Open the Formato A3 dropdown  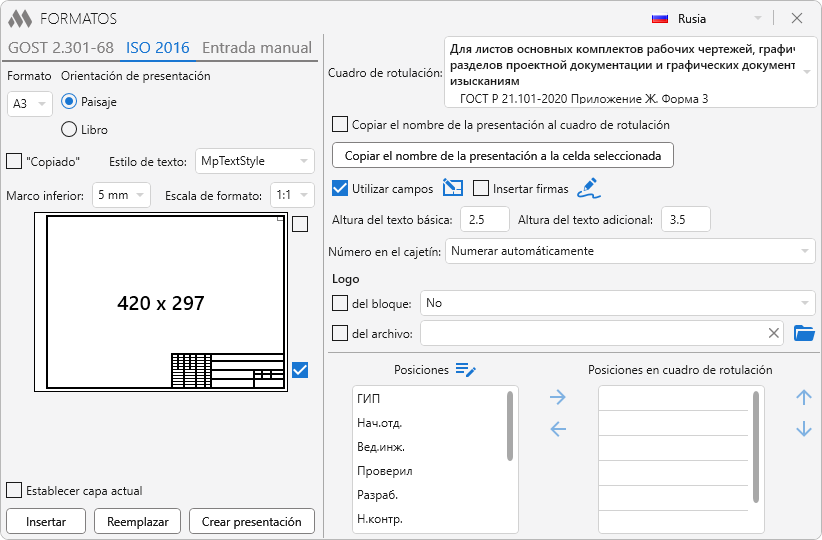pyautogui.click(x=30, y=104)
